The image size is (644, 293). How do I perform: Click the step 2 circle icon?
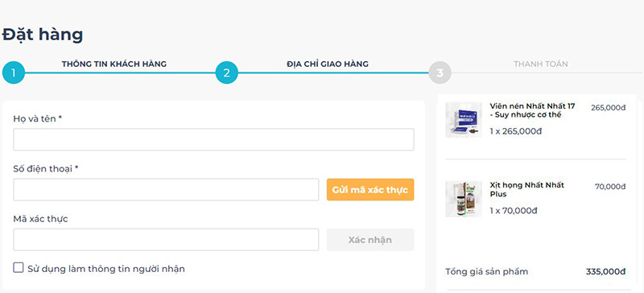[x=227, y=72]
